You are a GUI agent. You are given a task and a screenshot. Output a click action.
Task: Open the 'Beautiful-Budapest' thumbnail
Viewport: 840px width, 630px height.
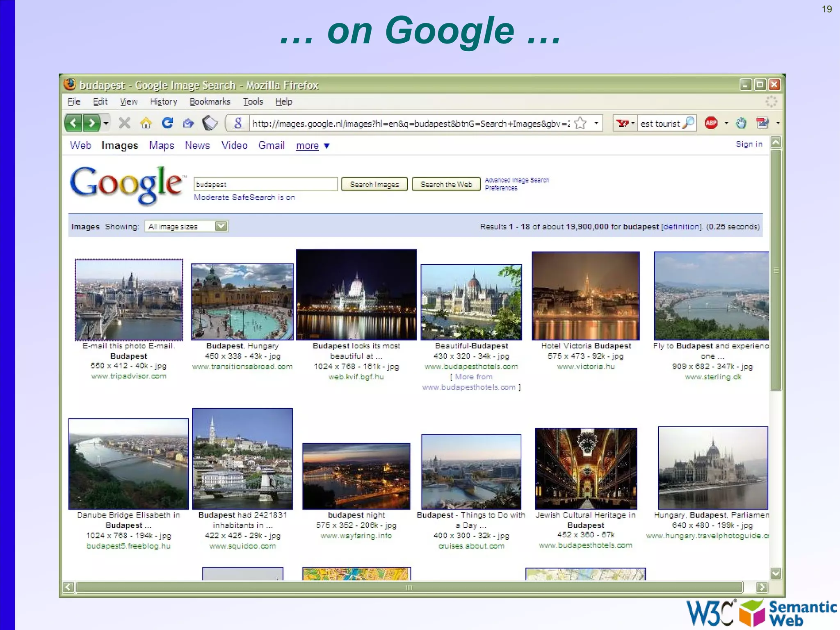pyautogui.click(x=471, y=302)
